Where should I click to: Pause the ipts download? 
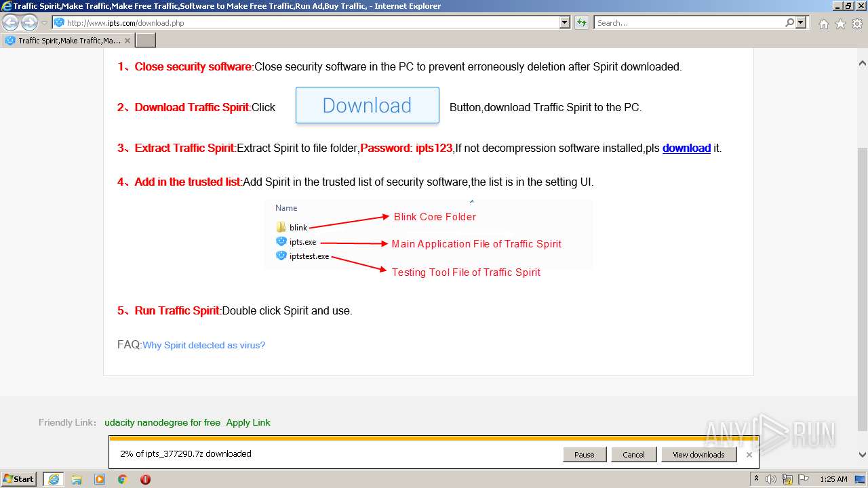pyautogui.click(x=584, y=455)
